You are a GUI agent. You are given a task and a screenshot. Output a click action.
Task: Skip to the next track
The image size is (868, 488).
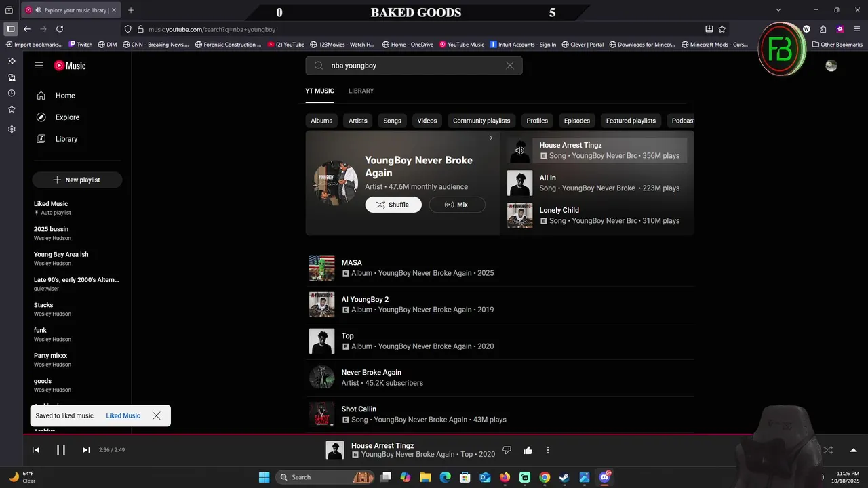86,450
